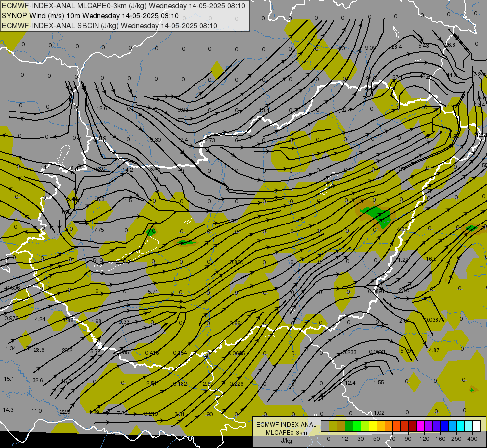Click the 32.6 data value
The width and height of the screenshot is (487, 448).
[x=38, y=380]
